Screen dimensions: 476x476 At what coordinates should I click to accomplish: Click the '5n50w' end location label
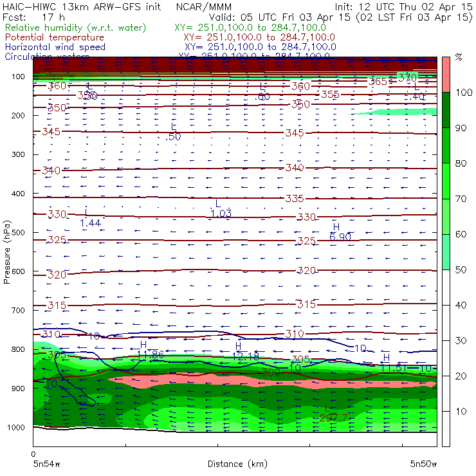(423, 464)
